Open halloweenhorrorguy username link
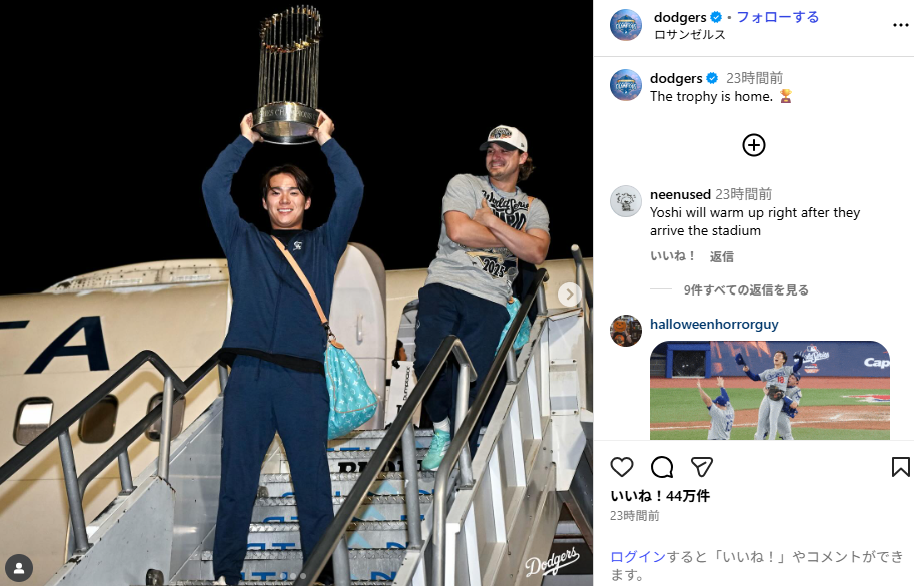The width and height of the screenshot is (914, 586). pyautogui.click(x=714, y=324)
